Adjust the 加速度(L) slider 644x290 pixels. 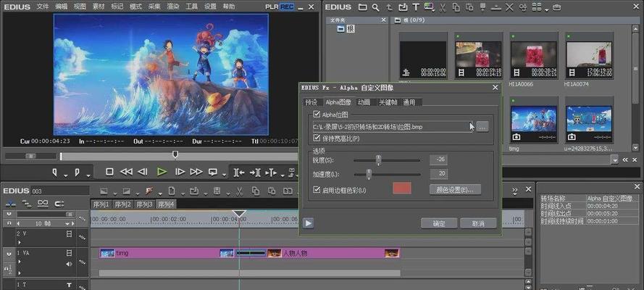pos(369,174)
